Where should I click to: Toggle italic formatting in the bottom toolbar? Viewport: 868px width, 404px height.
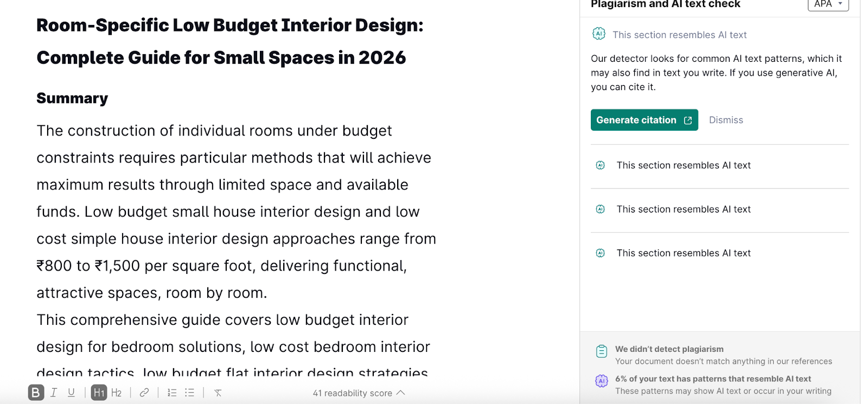[54, 393]
